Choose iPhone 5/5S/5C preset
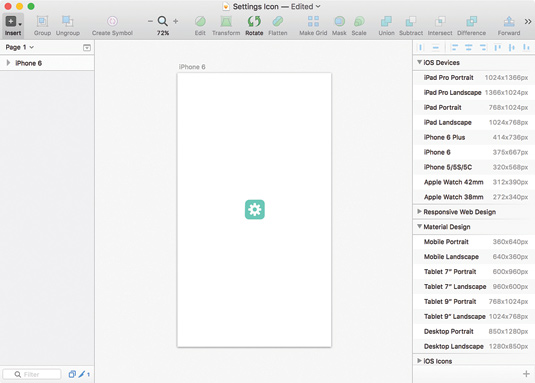 click(x=474, y=167)
